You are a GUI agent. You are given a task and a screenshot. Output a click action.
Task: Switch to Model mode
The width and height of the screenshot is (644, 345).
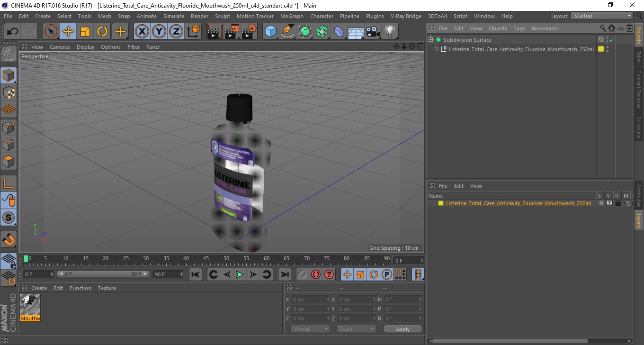click(9, 75)
